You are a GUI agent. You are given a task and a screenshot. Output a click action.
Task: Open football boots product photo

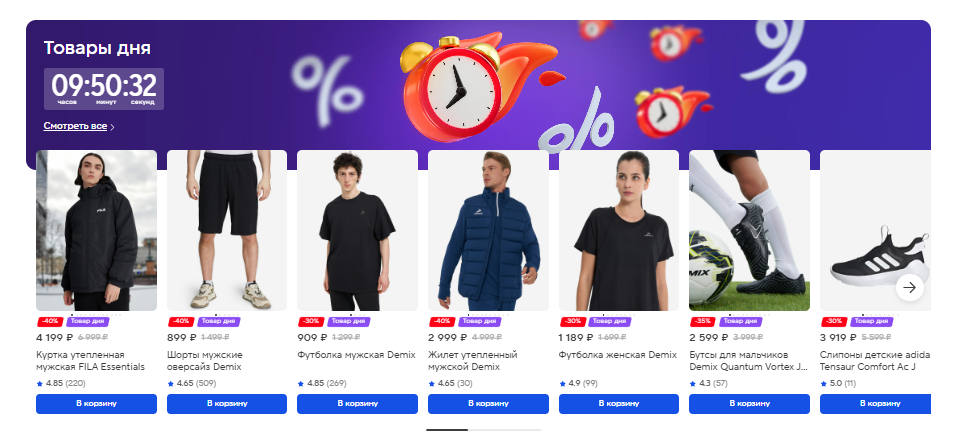(x=749, y=230)
